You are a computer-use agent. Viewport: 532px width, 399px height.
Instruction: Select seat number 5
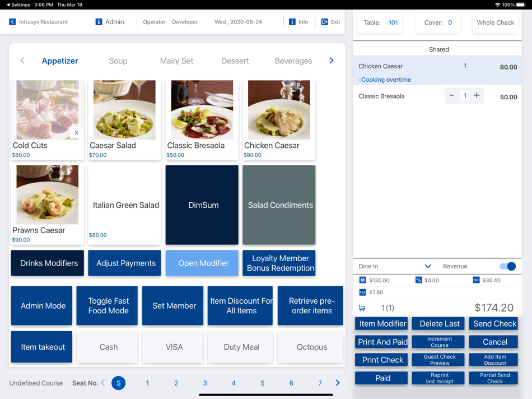262,383
